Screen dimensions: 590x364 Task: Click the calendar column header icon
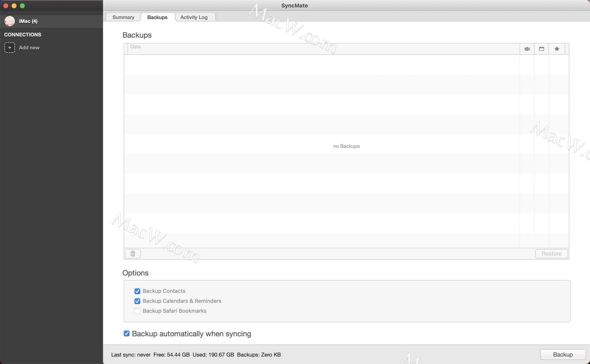pyautogui.click(x=541, y=49)
